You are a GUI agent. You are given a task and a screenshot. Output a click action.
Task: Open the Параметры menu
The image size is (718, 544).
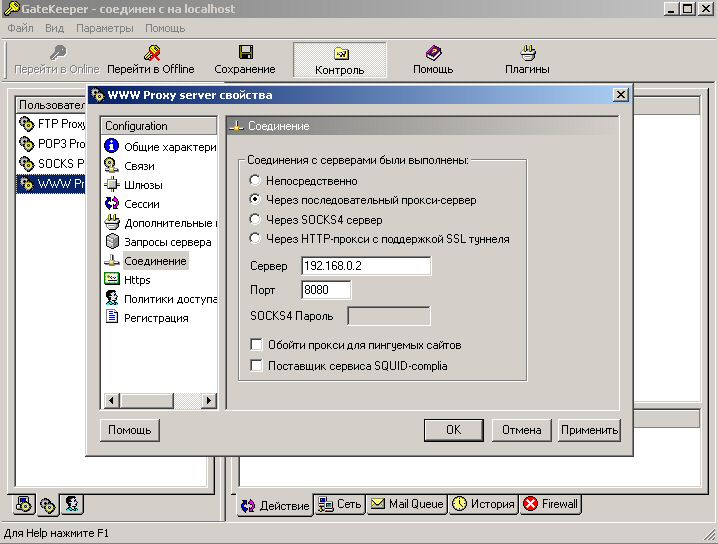[105, 28]
